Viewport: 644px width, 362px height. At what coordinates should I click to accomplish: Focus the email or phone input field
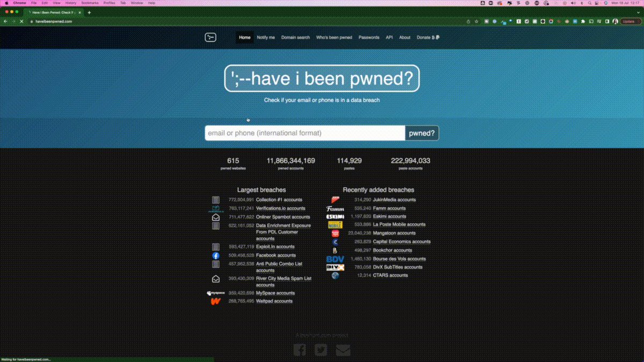pyautogui.click(x=305, y=133)
